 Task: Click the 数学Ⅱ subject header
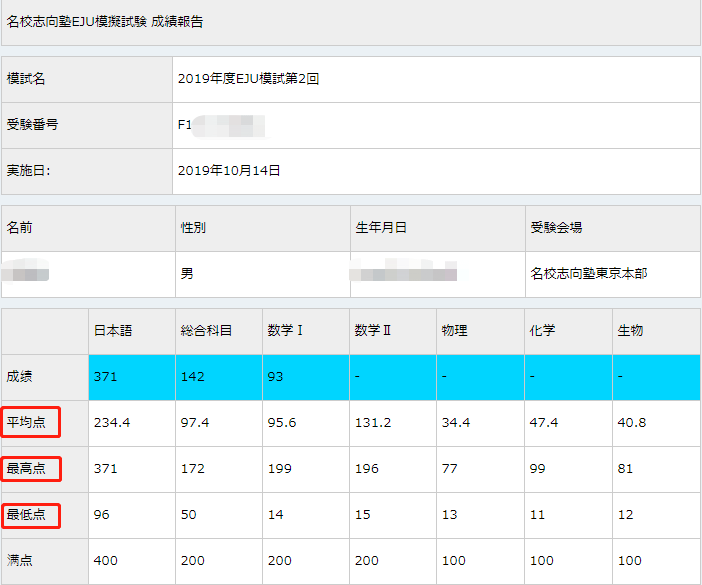coord(393,331)
